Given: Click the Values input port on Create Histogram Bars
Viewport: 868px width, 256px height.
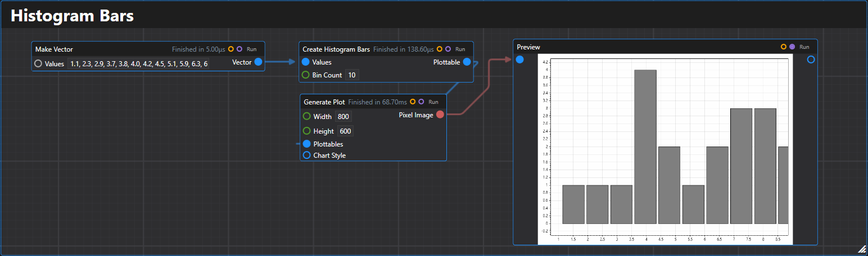Looking at the screenshot, I should [306, 62].
